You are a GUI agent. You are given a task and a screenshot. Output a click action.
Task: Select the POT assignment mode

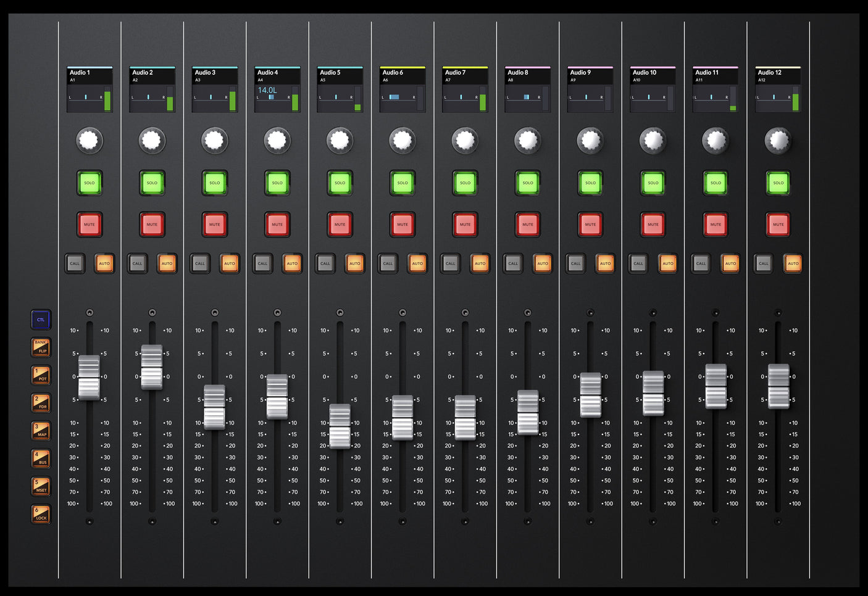[40, 375]
